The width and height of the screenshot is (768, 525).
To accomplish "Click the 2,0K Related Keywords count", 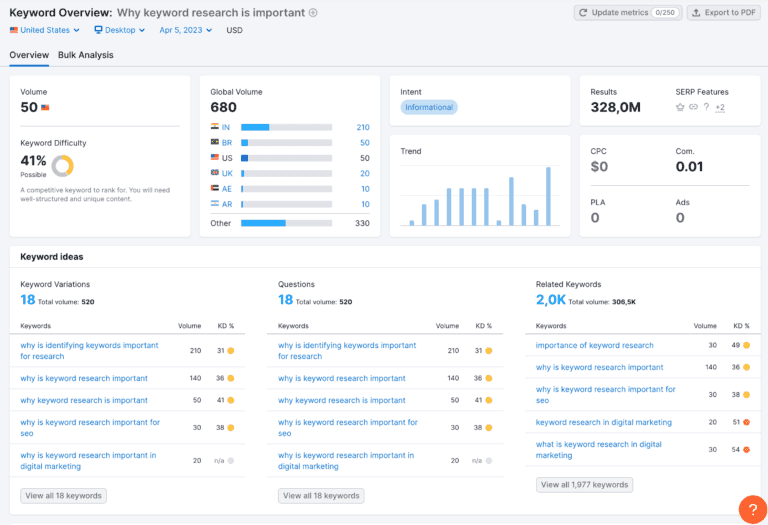I will point(551,300).
